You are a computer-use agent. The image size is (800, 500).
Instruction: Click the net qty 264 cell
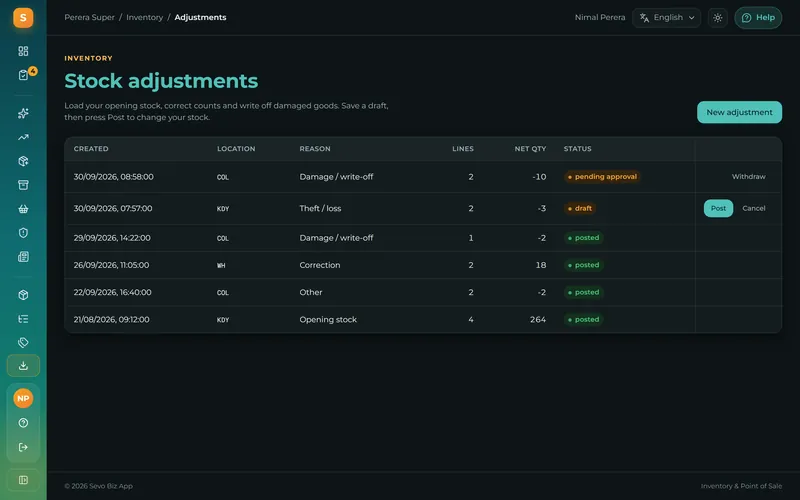tap(538, 320)
